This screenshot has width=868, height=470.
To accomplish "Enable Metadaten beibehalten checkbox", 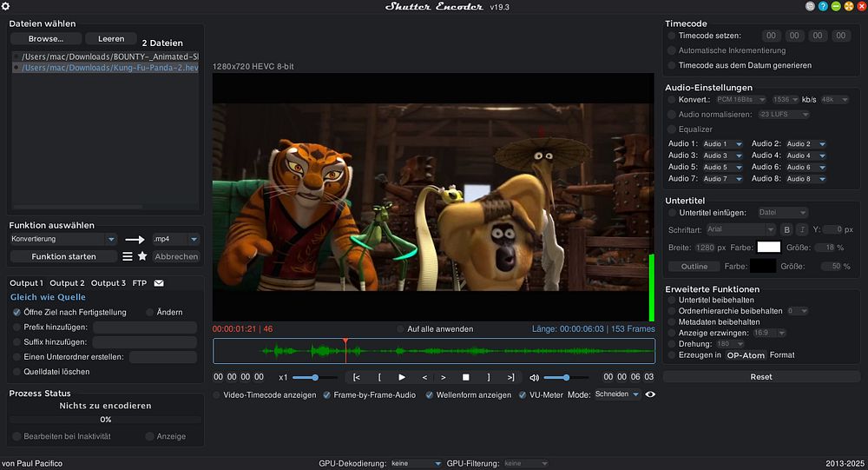I will tap(672, 321).
